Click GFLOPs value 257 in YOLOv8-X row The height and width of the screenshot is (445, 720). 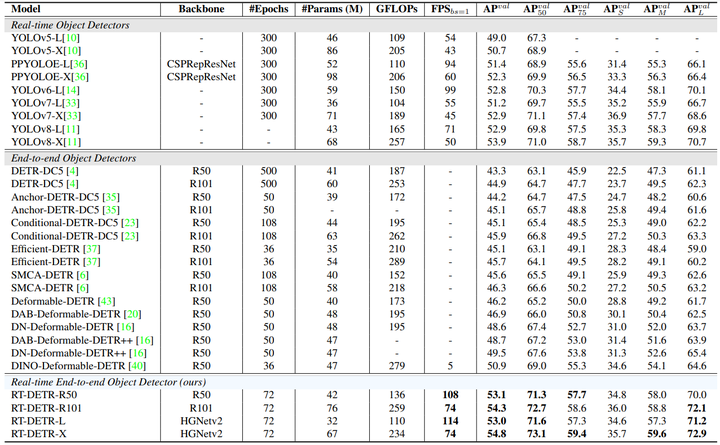click(x=397, y=142)
